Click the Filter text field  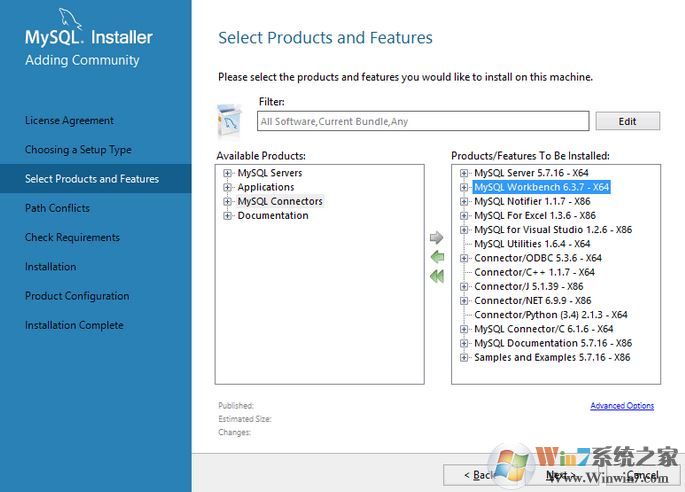pos(423,121)
